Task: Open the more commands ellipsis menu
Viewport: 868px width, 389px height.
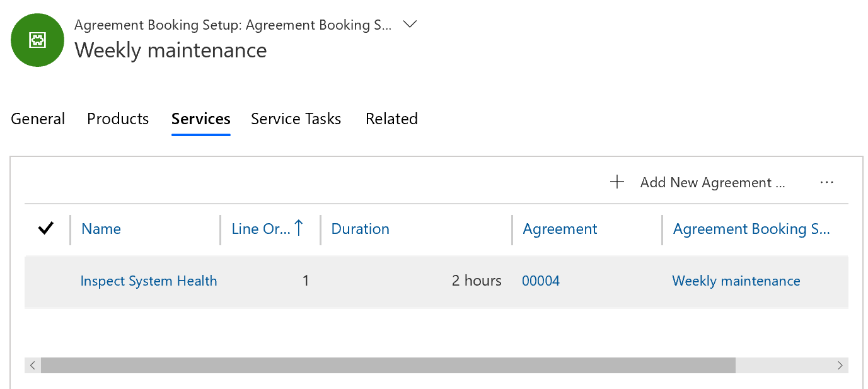Action: 827,182
